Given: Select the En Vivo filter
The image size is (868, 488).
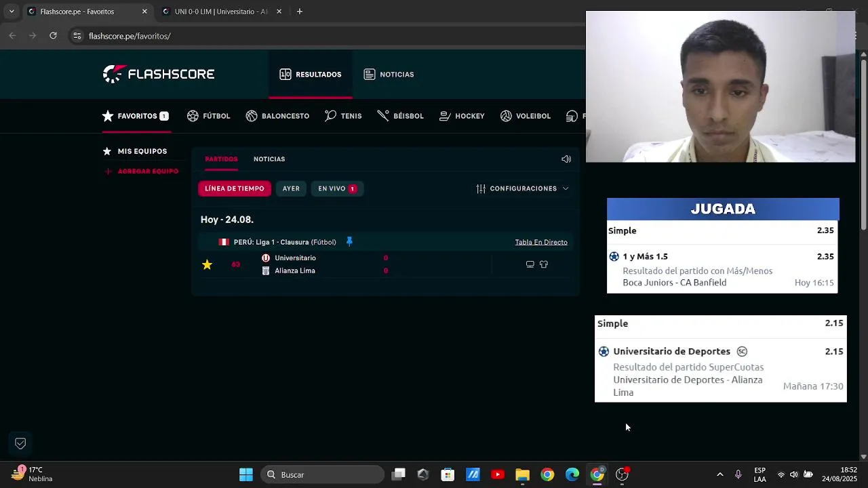Looking at the screenshot, I should click(338, 188).
